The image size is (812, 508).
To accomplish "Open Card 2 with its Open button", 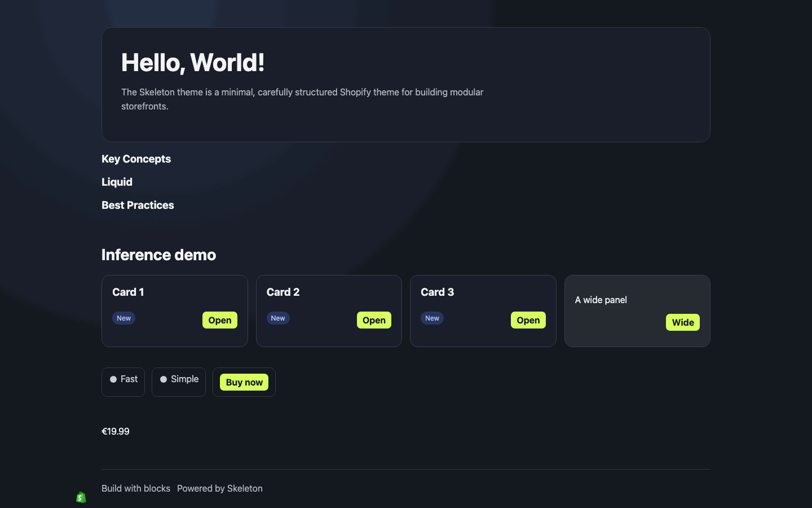I will 374,320.
